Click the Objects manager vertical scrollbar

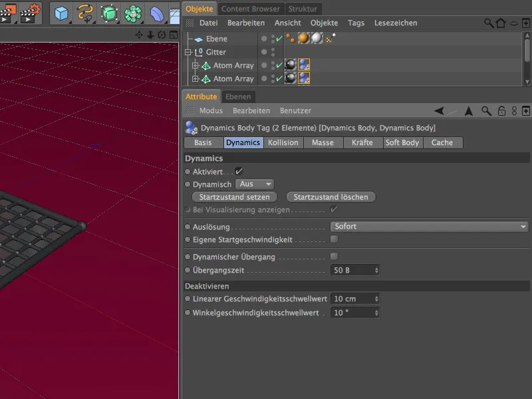(x=527, y=59)
